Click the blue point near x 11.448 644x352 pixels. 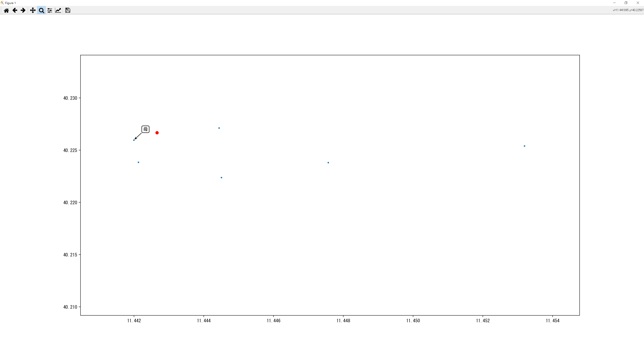[x=328, y=163]
